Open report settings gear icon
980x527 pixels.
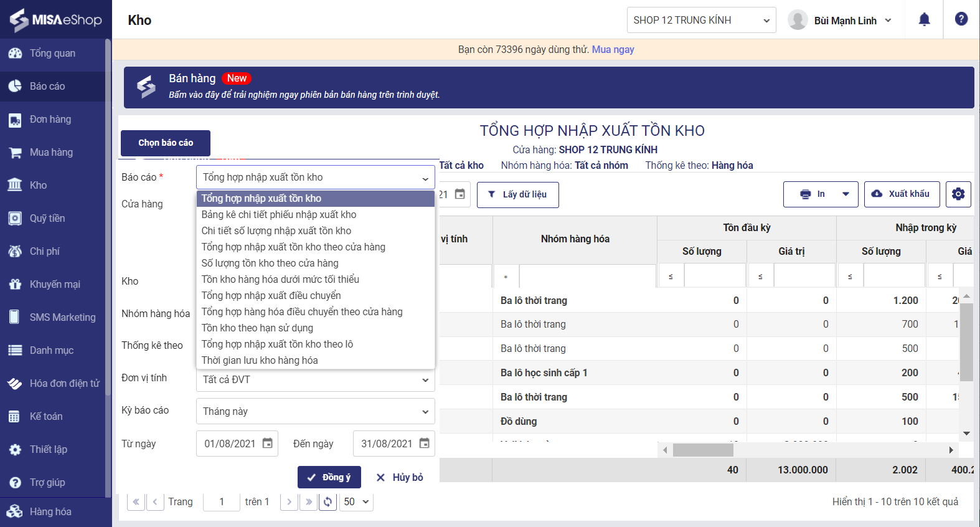tap(958, 194)
